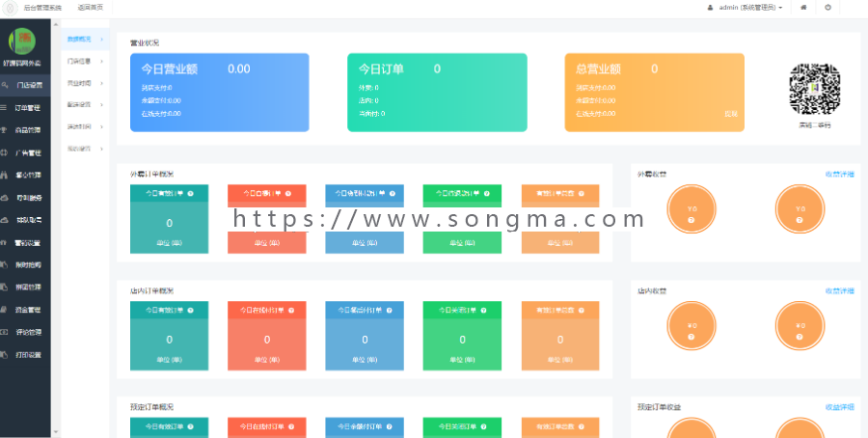Click the round logo beside 后台管理系统
This screenshot has width=868, height=438.
[10, 8]
